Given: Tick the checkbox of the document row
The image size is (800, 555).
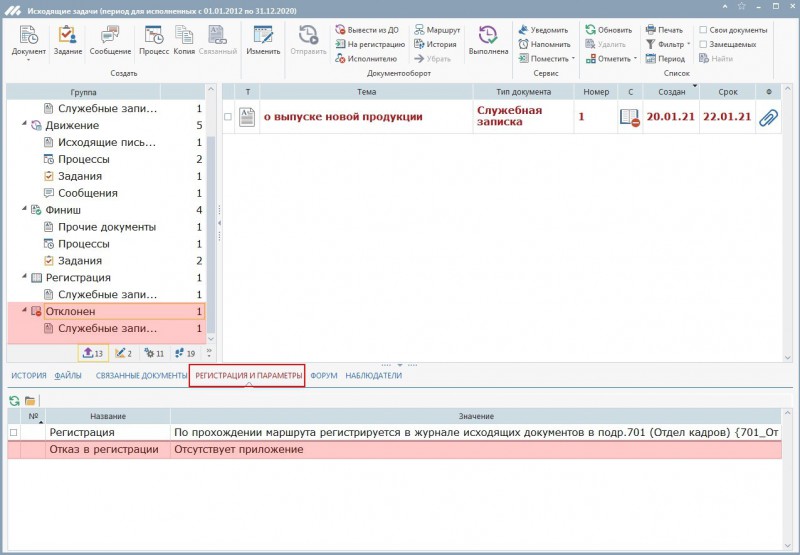Looking at the screenshot, I should tap(228, 117).
